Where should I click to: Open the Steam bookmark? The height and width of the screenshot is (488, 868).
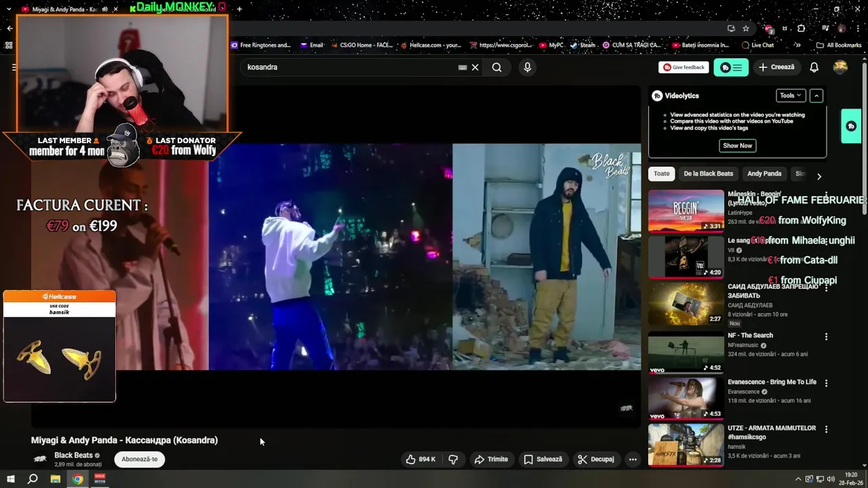point(583,45)
